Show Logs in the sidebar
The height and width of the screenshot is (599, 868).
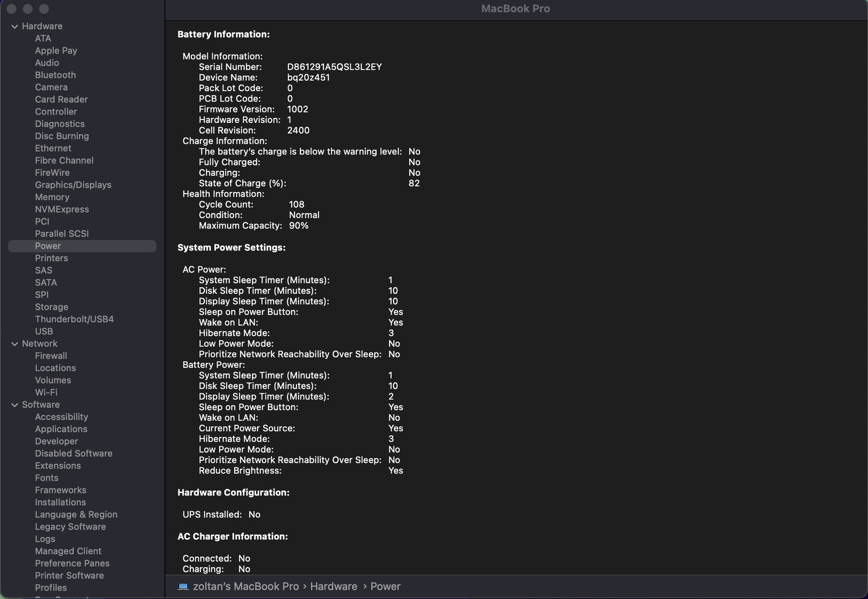tap(45, 539)
